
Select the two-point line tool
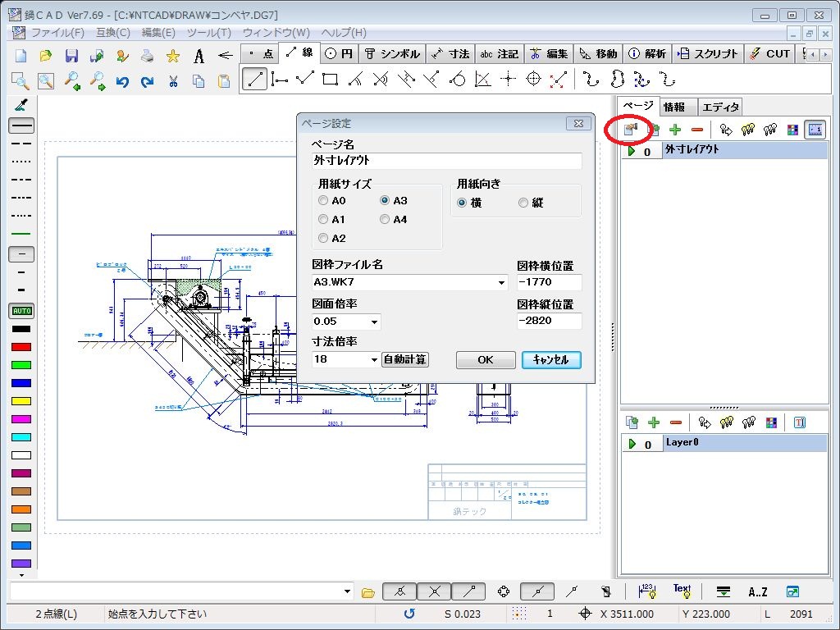(x=254, y=80)
